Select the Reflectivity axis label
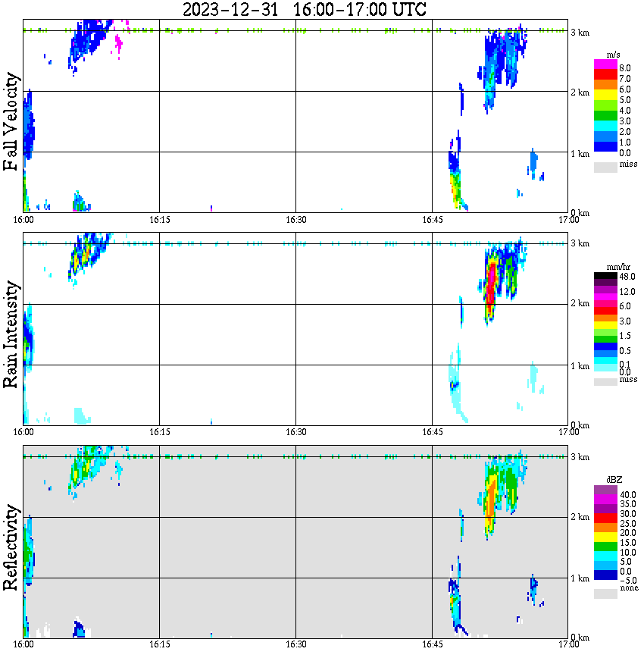Viewport: 644px width, 658px height. tap(11, 547)
